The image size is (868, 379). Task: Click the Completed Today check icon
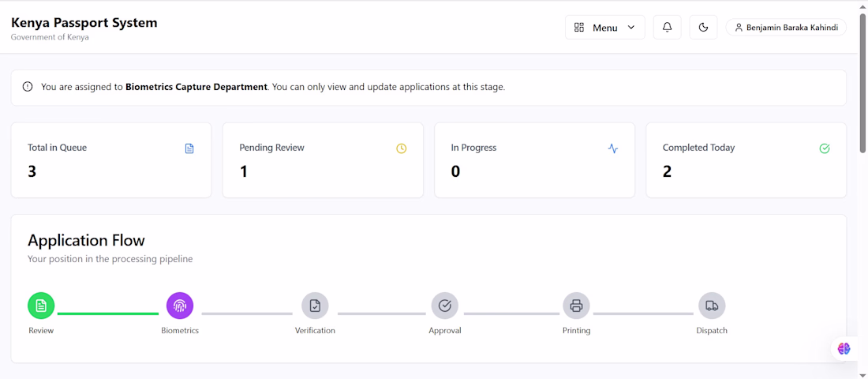825,148
